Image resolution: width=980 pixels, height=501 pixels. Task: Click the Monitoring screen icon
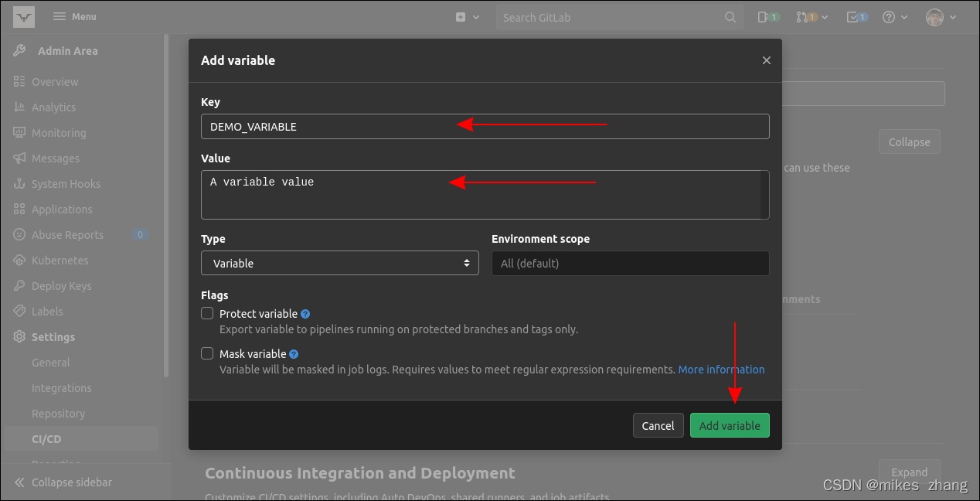point(19,133)
